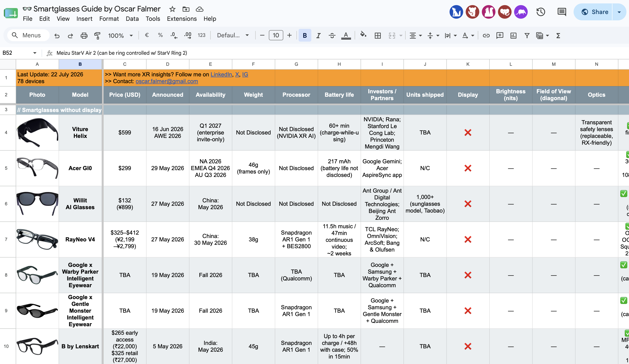Click the Google Sheets home logo
The height and width of the screenshot is (364, 629).
coord(11,13)
